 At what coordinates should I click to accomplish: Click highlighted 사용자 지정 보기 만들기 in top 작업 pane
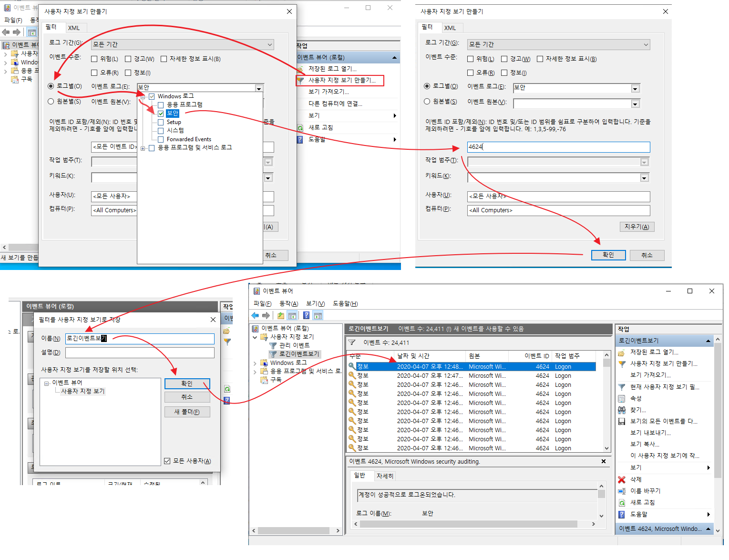342,80
